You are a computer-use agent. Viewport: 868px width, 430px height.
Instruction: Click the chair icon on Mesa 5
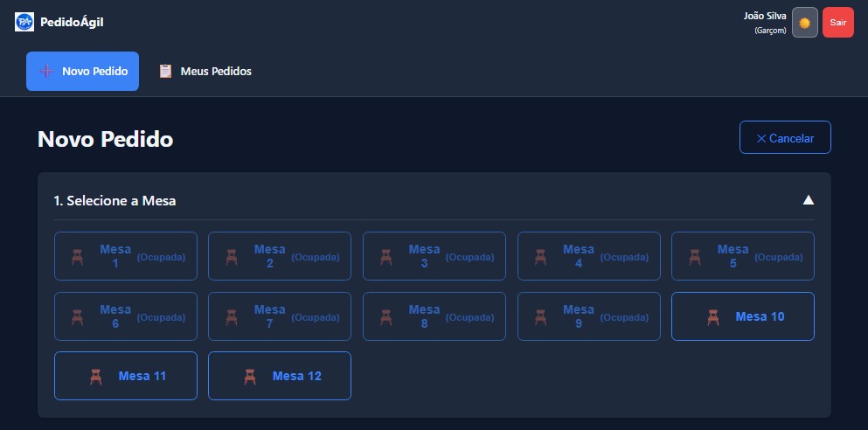pyautogui.click(x=694, y=257)
